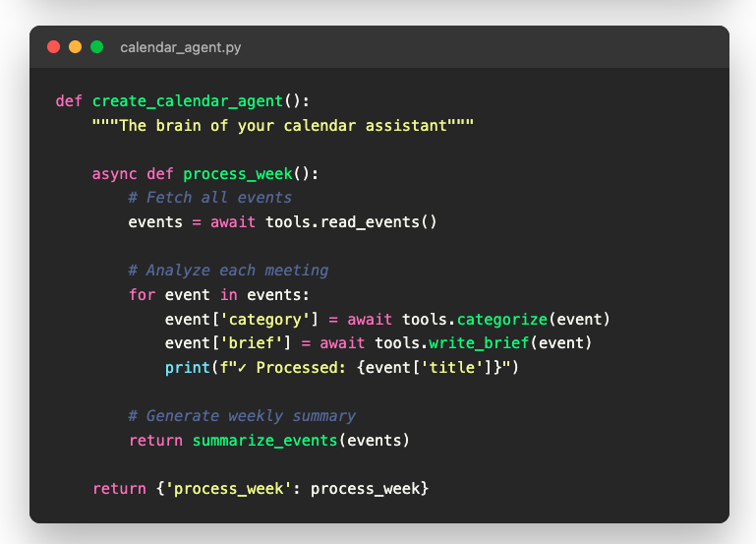Click the final return dictionary line
The width and height of the screenshot is (756, 544).
pyautogui.click(x=261, y=489)
